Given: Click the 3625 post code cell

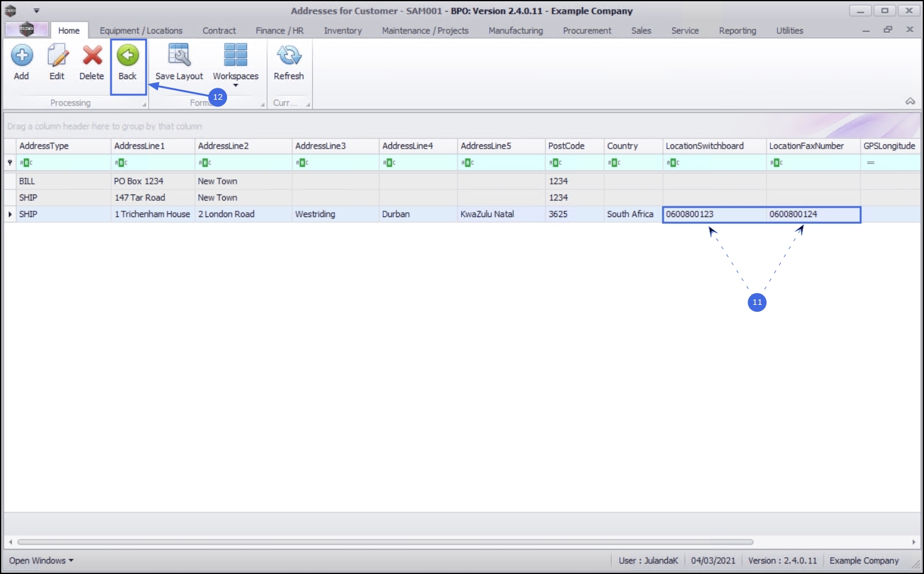Looking at the screenshot, I should pos(575,214).
